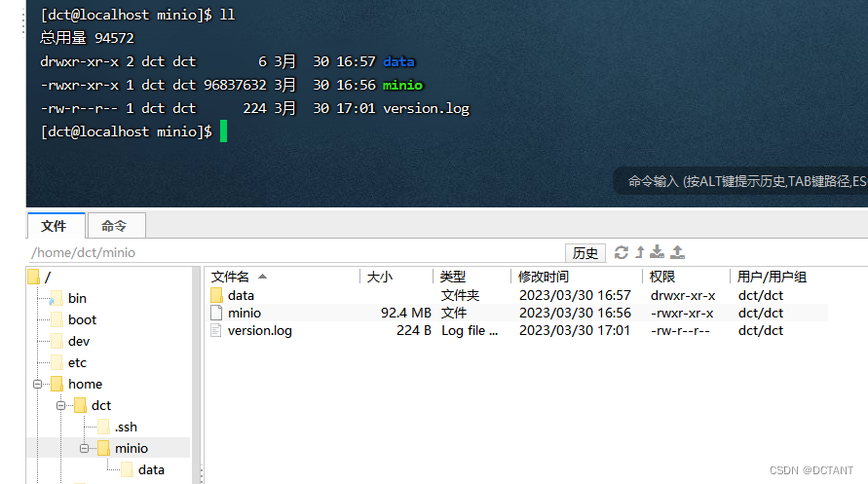Edit the /home/dct/minio path field

point(296,253)
